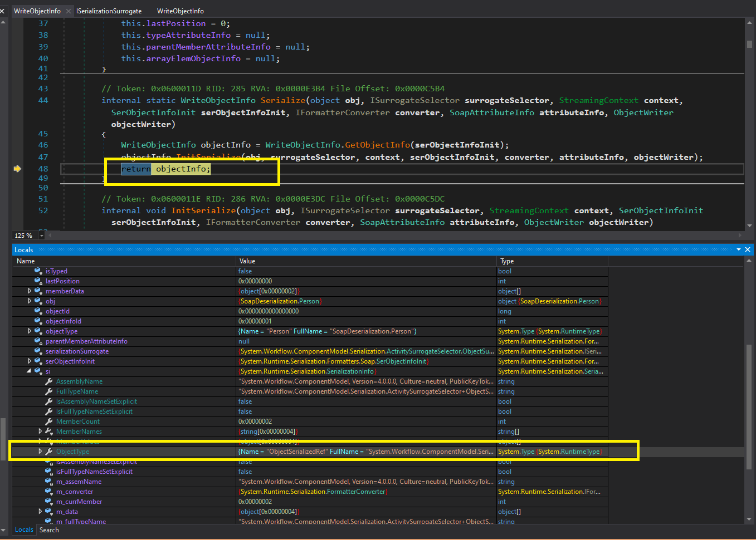The width and height of the screenshot is (756, 544).
Task: Open the Locals panel window position menu
Action: (739, 250)
